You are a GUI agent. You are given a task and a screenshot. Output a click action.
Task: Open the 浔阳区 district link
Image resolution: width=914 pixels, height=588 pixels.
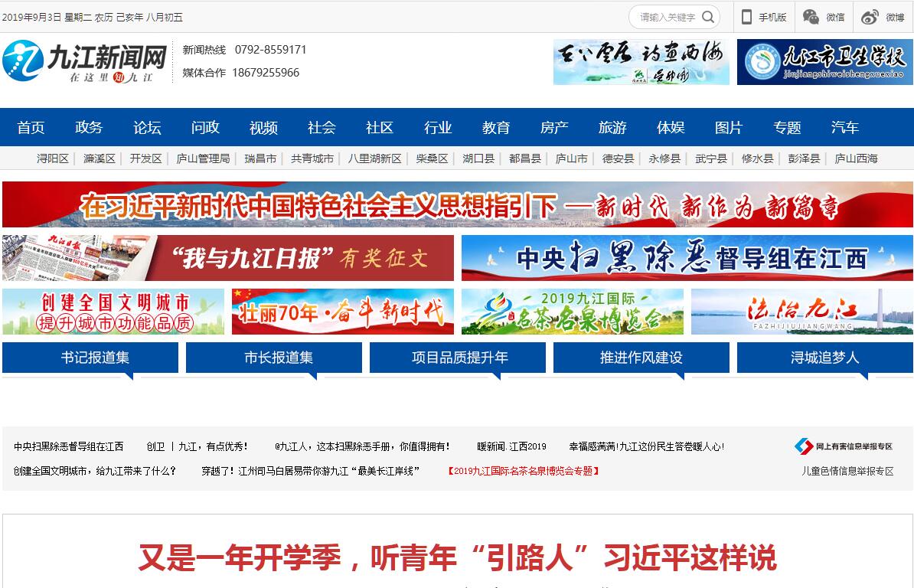pyautogui.click(x=52, y=158)
